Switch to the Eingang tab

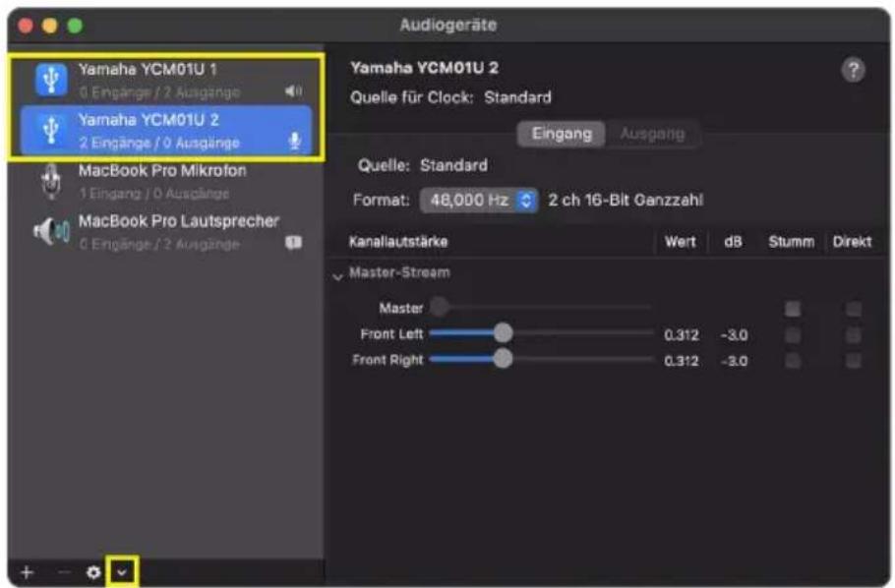pos(561,134)
